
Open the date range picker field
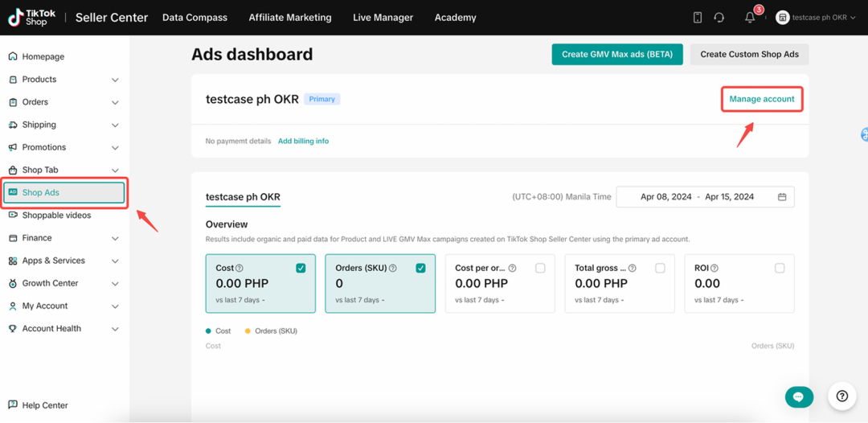(706, 197)
